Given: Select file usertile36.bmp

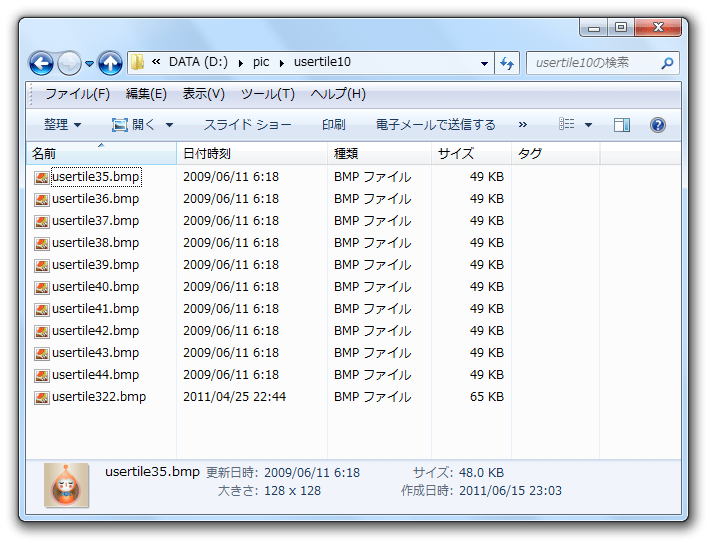Looking at the screenshot, I should (x=96, y=199).
